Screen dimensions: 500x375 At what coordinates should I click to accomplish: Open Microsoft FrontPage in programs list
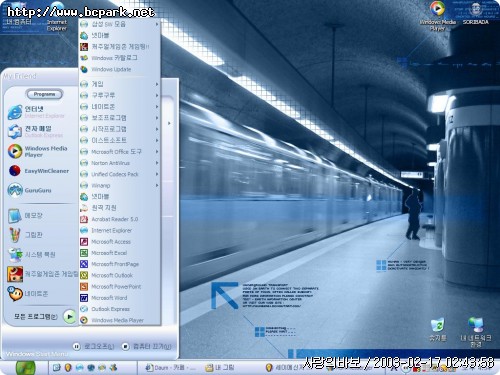point(109,264)
